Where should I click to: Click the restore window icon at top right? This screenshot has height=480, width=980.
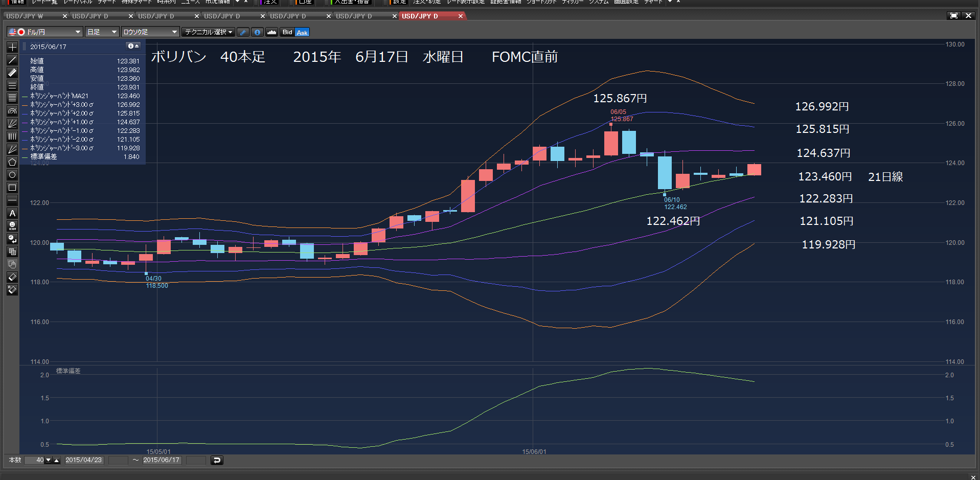click(954, 16)
